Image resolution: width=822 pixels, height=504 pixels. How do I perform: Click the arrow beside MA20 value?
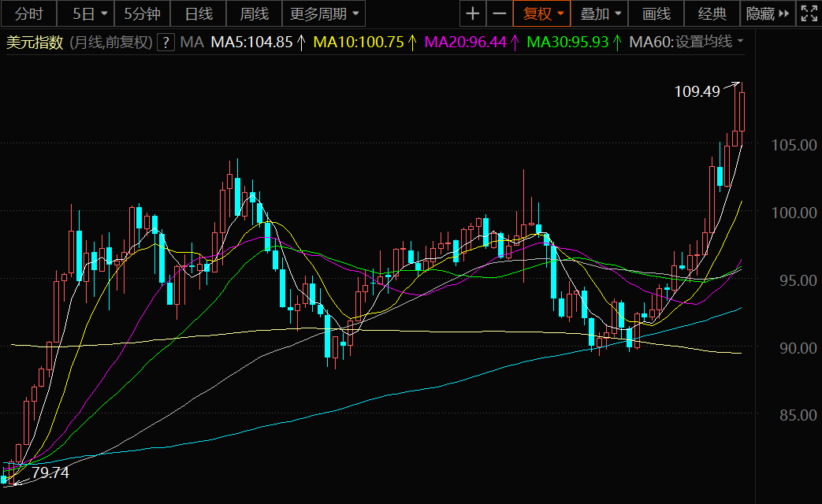pyautogui.click(x=515, y=43)
